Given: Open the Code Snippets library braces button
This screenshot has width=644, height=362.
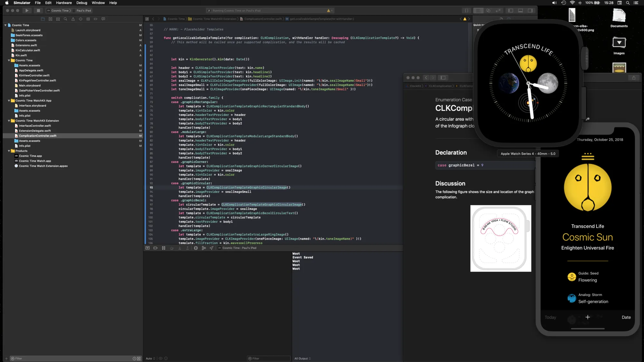Looking at the screenshot, I should coord(467,11).
